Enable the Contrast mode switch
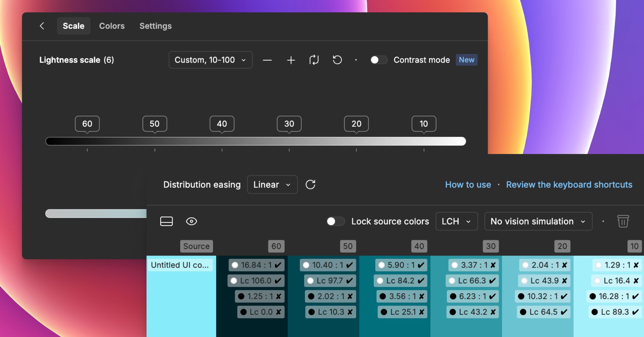The image size is (644, 337). (x=378, y=60)
